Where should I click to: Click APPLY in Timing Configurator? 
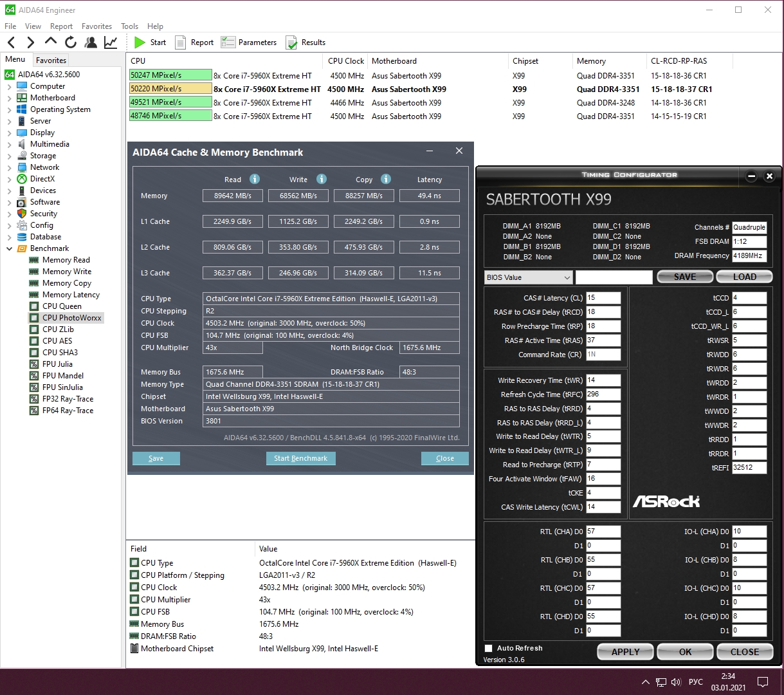coord(625,652)
